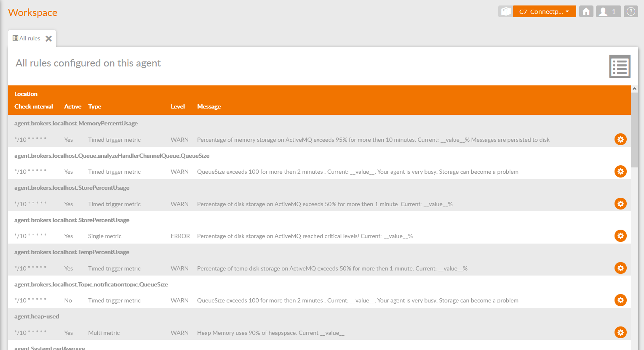This screenshot has width=644, height=350.
Task: Click the list view icon at top right
Action: 620,66
